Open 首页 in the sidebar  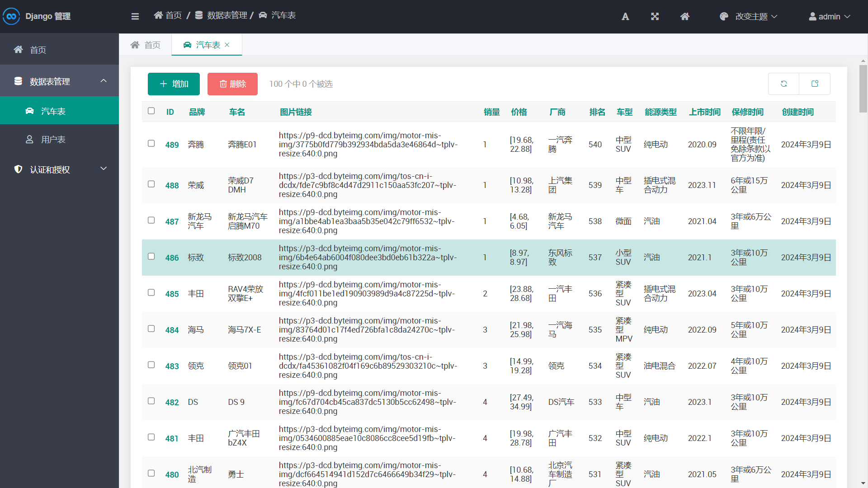59,50
